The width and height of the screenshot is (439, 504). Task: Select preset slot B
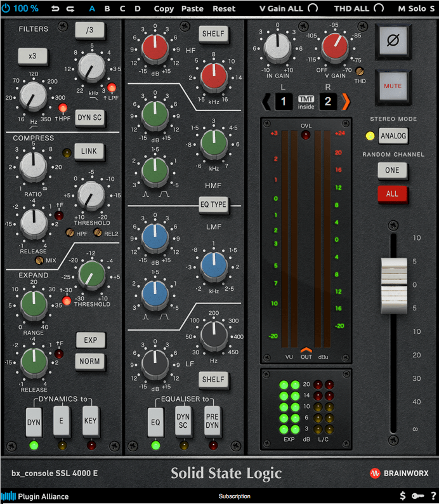[107, 9]
